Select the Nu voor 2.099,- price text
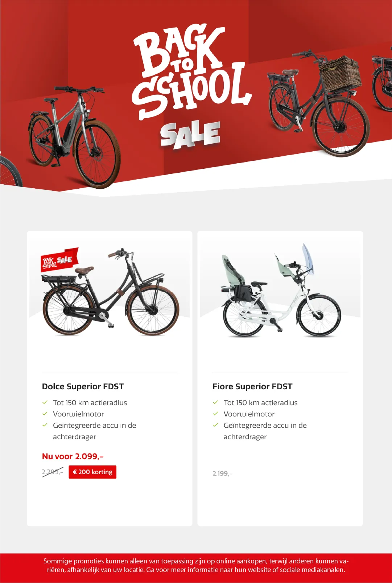Viewport: 392px width, 583px height. click(73, 456)
